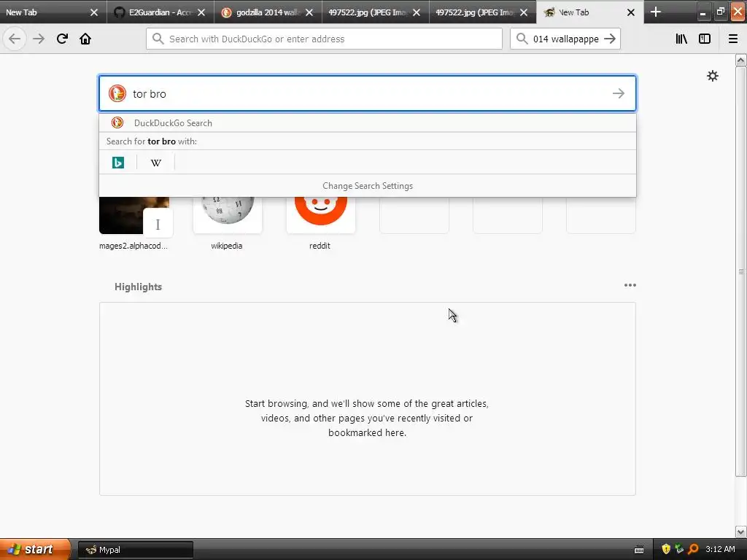
Task: Close the E2Guardian tab
Action: point(201,12)
